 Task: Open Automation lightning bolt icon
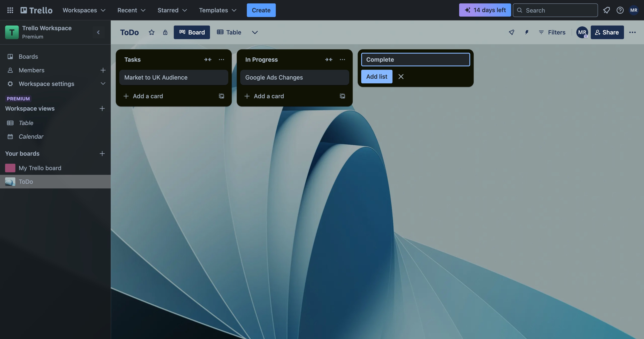(x=527, y=32)
